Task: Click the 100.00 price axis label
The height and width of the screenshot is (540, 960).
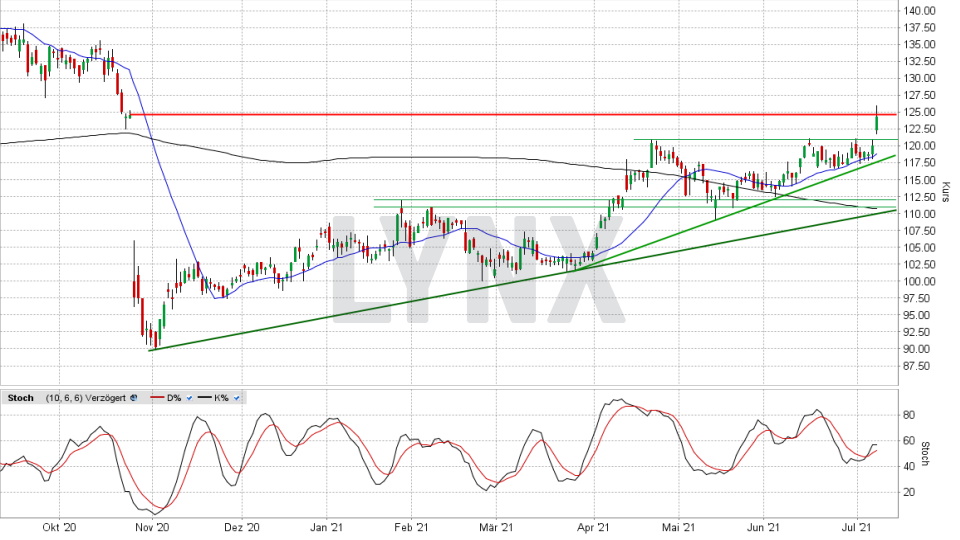Action: click(920, 282)
